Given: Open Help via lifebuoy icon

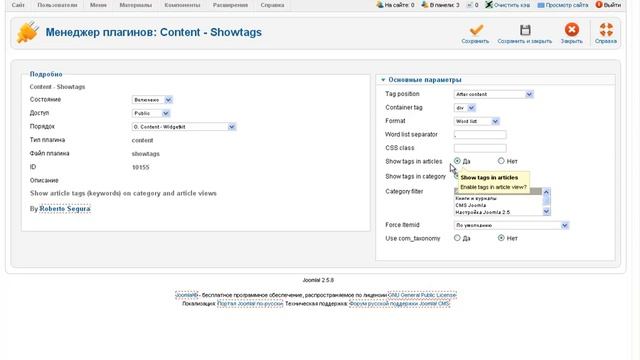Looking at the screenshot, I should click(x=606, y=30).
